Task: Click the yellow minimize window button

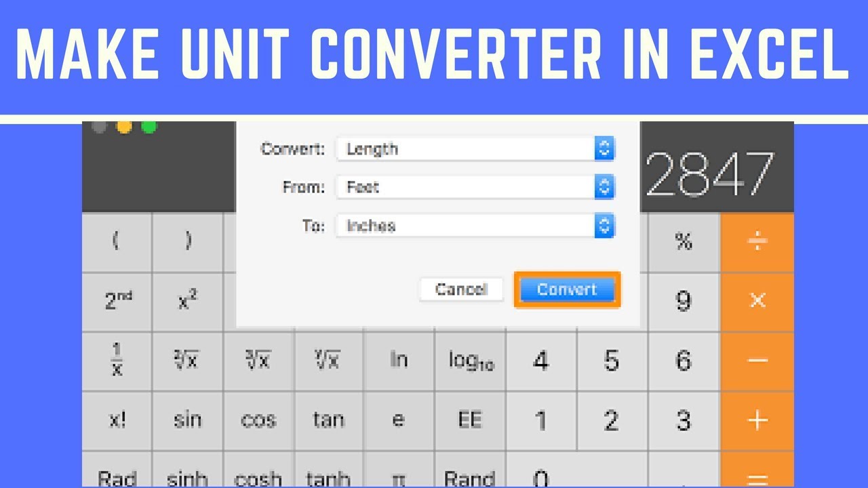Action: (x=124, y=127)
